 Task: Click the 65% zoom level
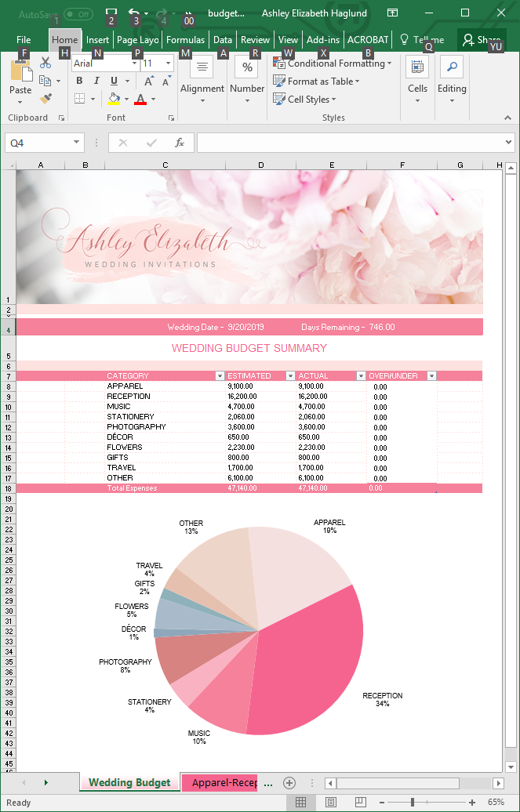(496, 802)
